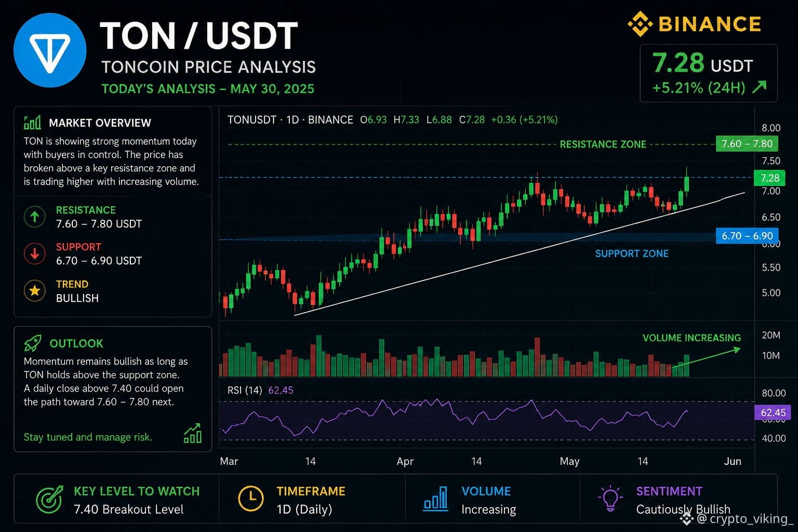Image resolution: width=798 pixels, height=532 pixels.
Task: Click the VOLUME INCREASING annotation
Action: click(691, 338)
